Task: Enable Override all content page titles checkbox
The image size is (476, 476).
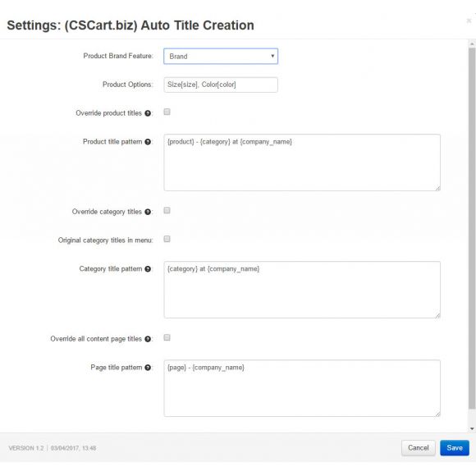Action: click(167, 337)
